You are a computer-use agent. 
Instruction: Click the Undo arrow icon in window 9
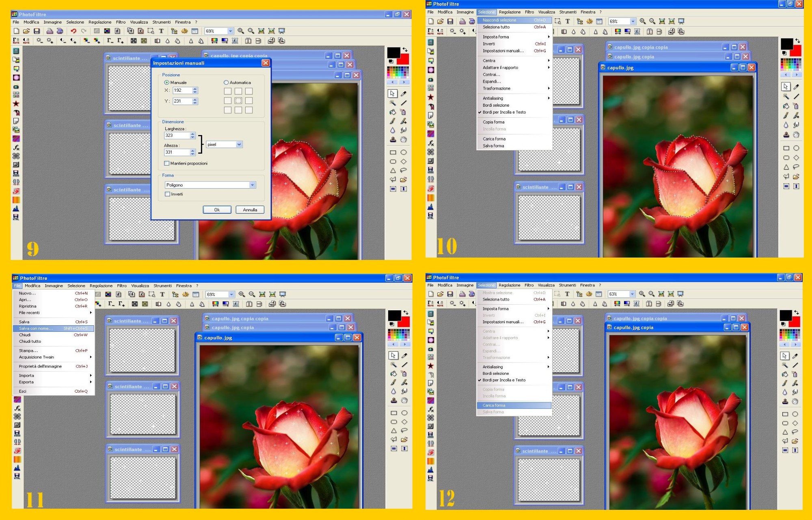[73, 31]
